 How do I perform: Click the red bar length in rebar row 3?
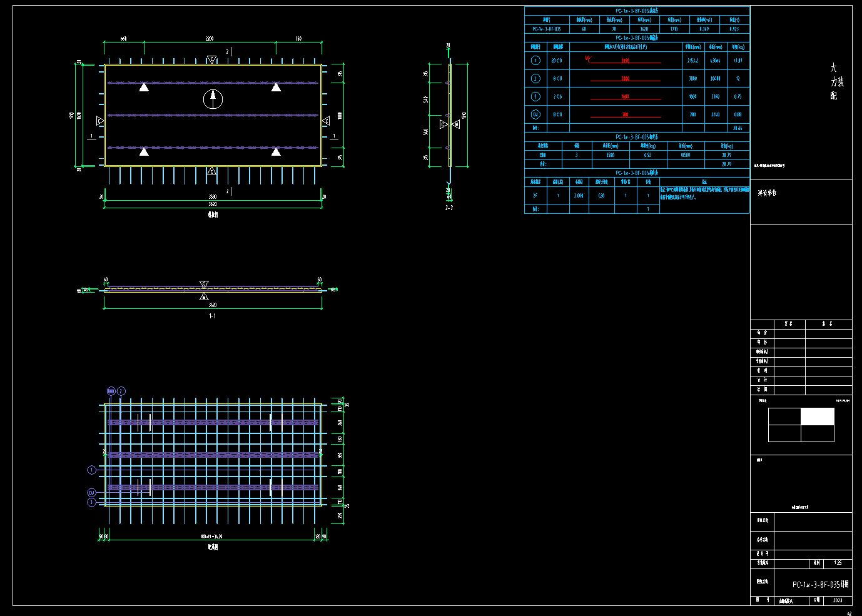[626, 97]
